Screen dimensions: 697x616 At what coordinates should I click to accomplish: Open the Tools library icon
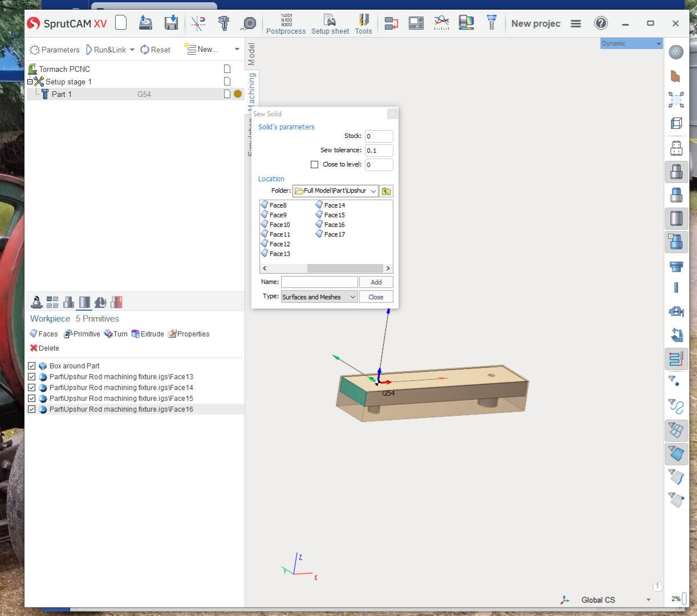(363, 24)
